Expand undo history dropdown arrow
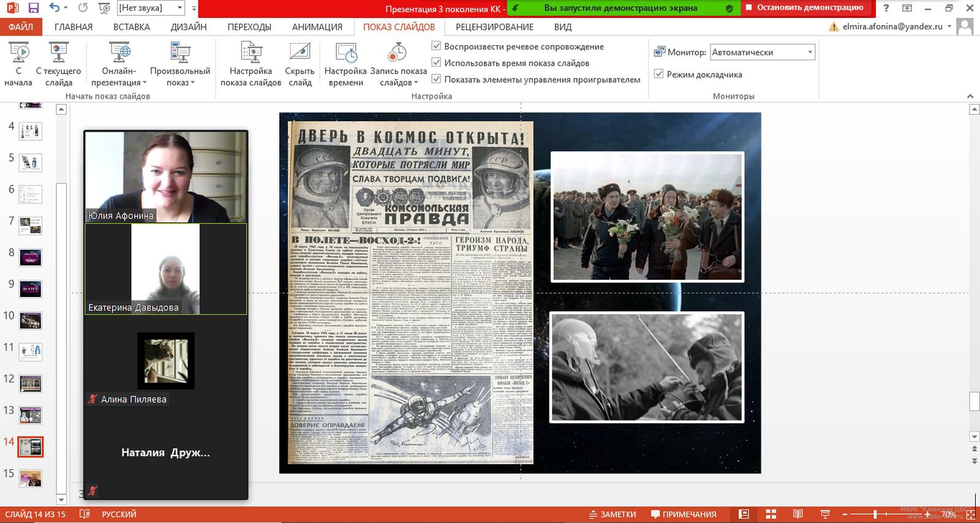The image size is (980, 523). pos(66,8)
